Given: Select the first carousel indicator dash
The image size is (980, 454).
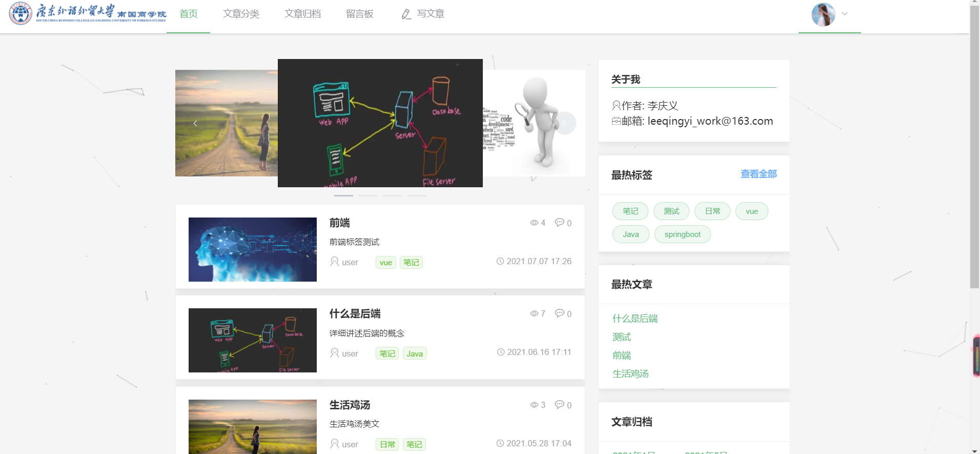Looking at the screenshot, I should coord(343,195).
